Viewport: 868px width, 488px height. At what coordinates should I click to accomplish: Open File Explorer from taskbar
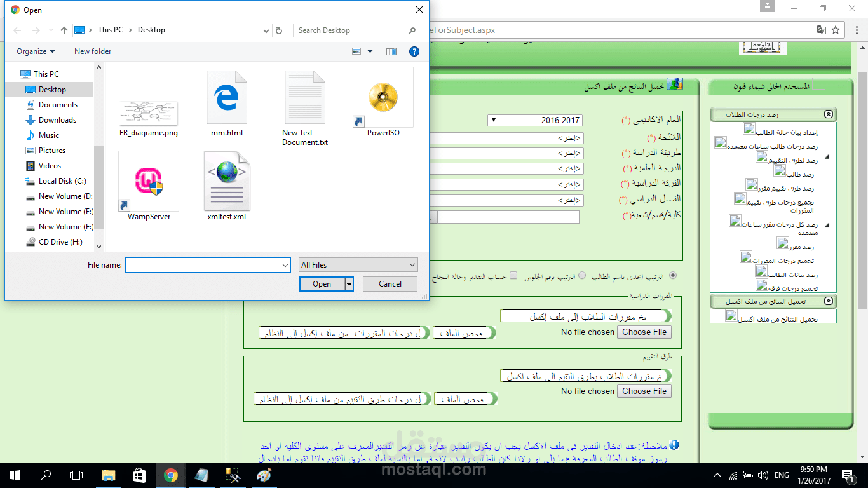tap(108, 475)
